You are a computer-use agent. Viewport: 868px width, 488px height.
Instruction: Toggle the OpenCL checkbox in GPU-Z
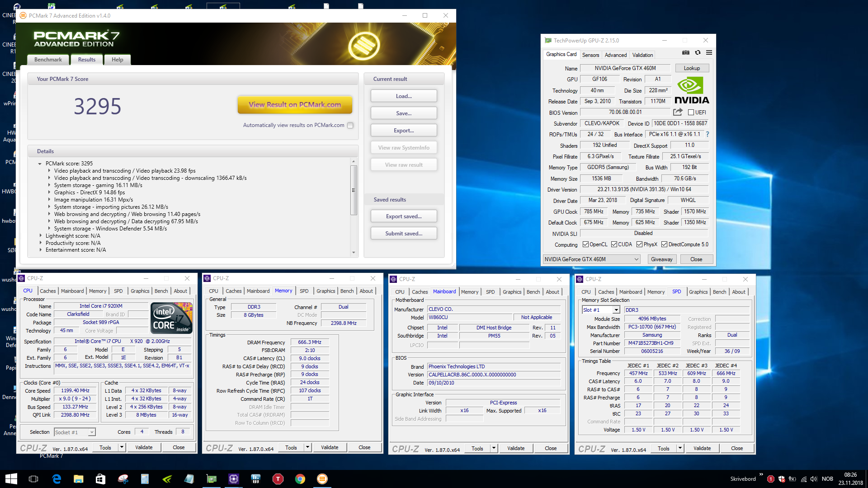point(585,244)
